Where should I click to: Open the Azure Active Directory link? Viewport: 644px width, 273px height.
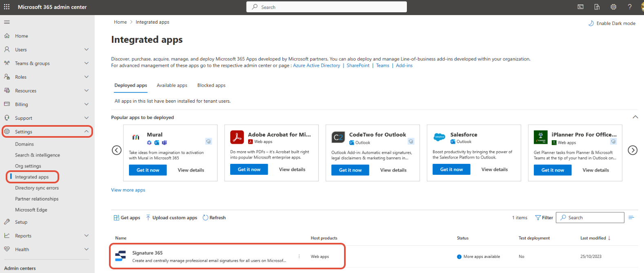pyautogui.click(x=316, y=66)
